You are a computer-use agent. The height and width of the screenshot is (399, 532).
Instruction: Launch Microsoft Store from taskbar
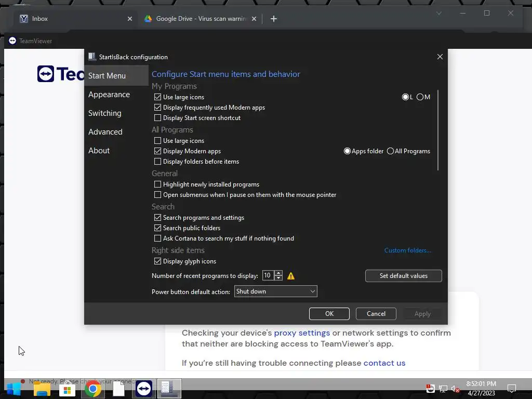click(x=67, y=389)
